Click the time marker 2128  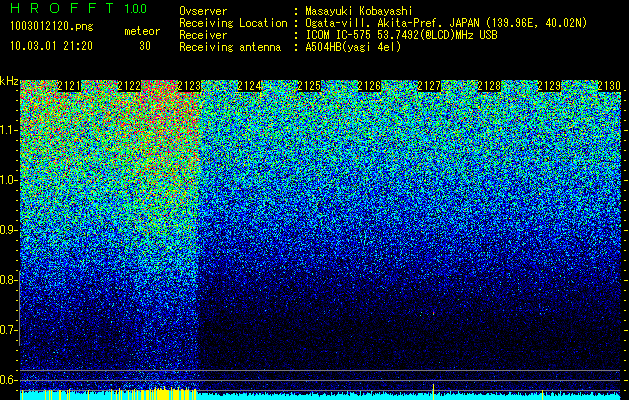(489, 86)
